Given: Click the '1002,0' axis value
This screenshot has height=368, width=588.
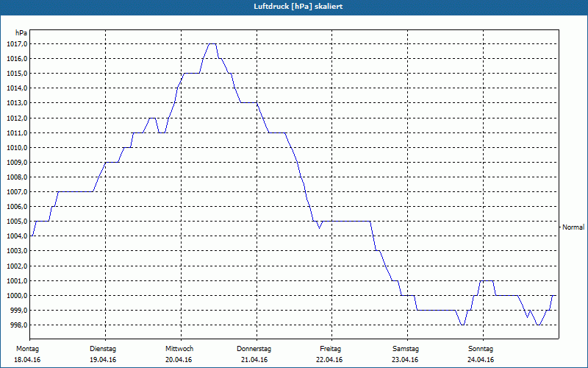Looking at the screenshot, I should click(x=17, y=266).
